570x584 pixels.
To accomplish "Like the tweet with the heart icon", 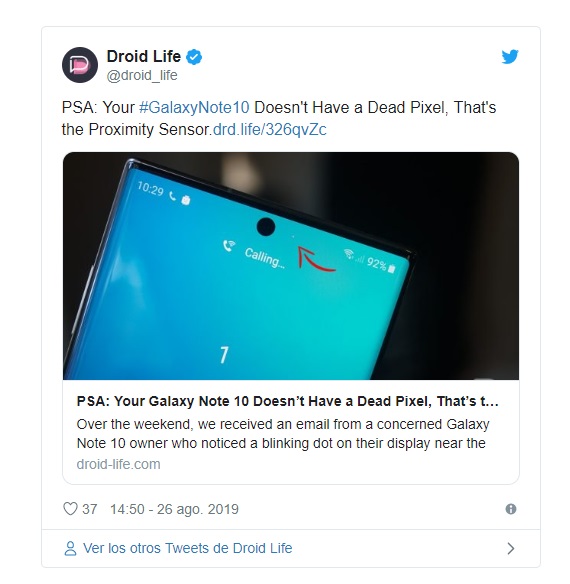I will point(70,509).
